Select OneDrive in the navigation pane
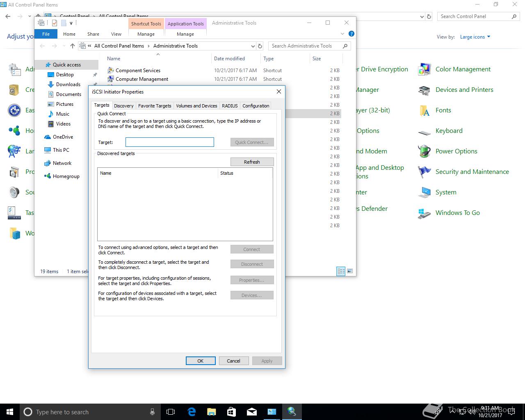525x420 pixels. [x=63, y=137]
